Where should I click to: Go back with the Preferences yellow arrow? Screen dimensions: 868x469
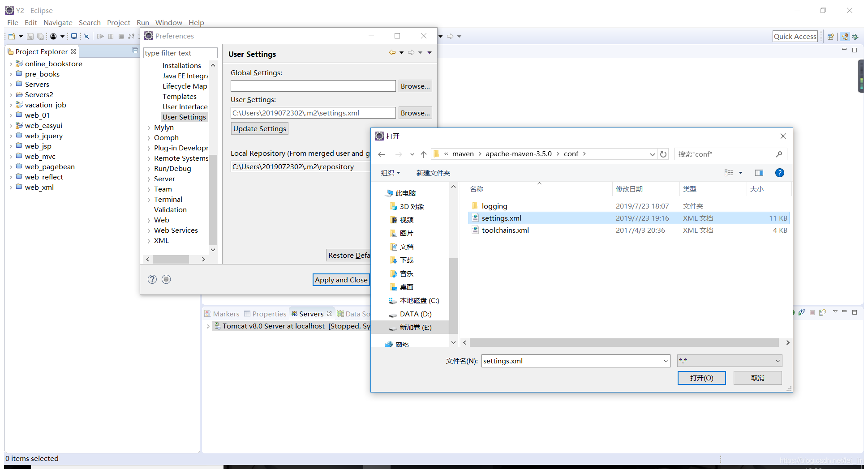click(x=392, y=53)
